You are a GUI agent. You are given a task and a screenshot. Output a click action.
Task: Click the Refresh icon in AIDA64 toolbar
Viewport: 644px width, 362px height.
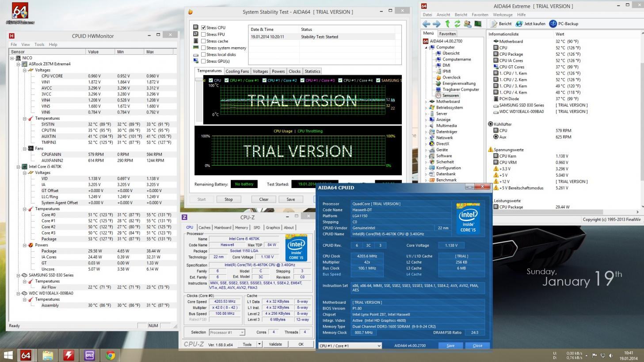point(457,24)
